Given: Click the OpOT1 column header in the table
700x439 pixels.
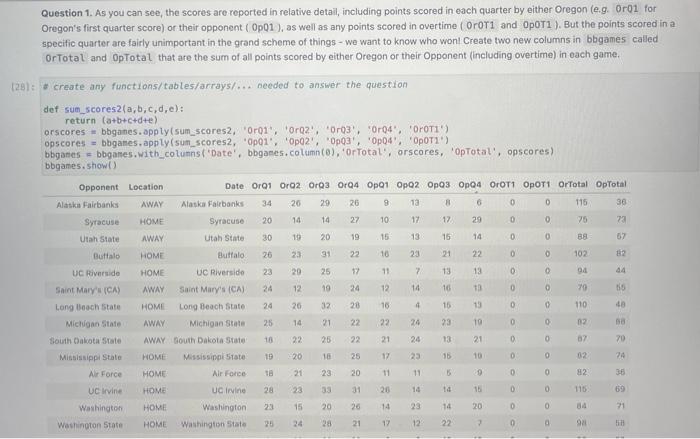Looking at the screenshot, I should click(x=537, y=184).
